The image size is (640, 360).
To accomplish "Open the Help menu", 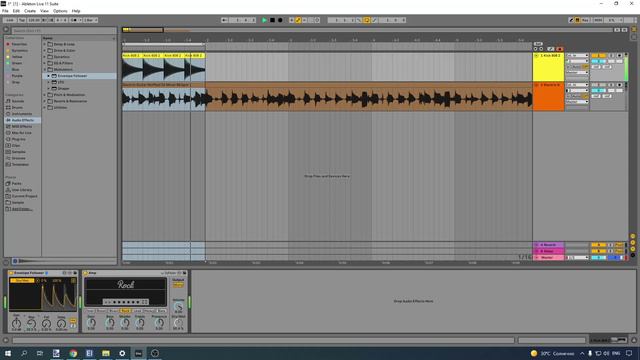I will 76,11.
